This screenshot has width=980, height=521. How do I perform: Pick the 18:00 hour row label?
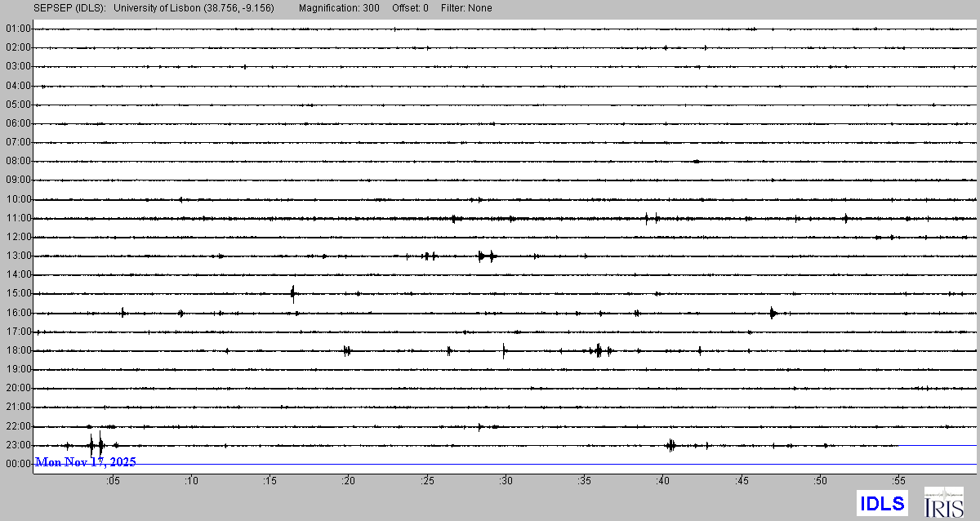click(18, 350)
